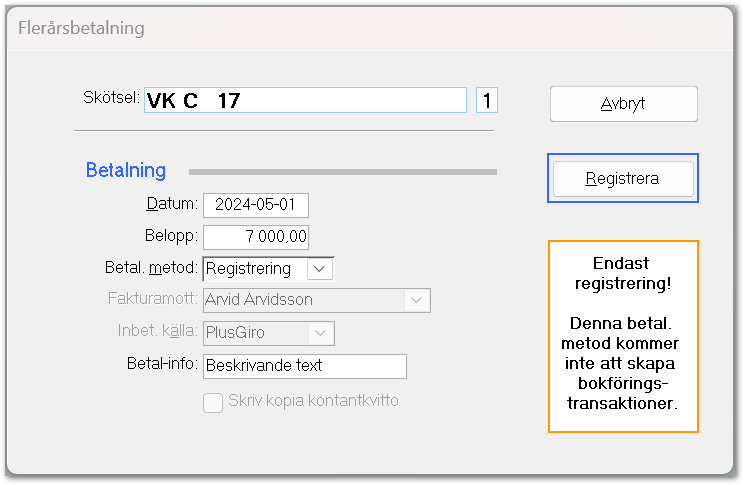This screenshot has height=485, width=744.
Task: Click the Arvid Arvidsson combo text
Action: click(259, 300)
